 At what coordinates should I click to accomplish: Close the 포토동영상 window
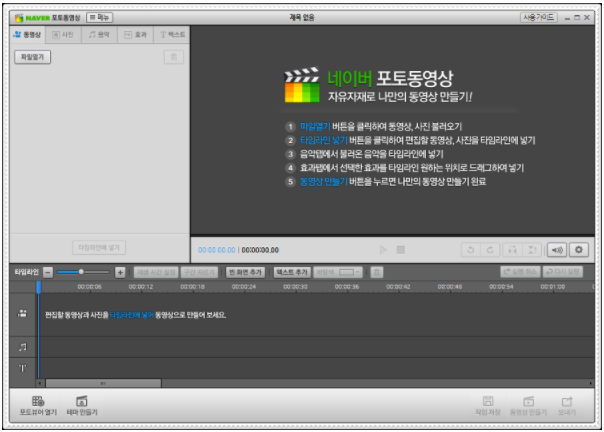(587, 18)
